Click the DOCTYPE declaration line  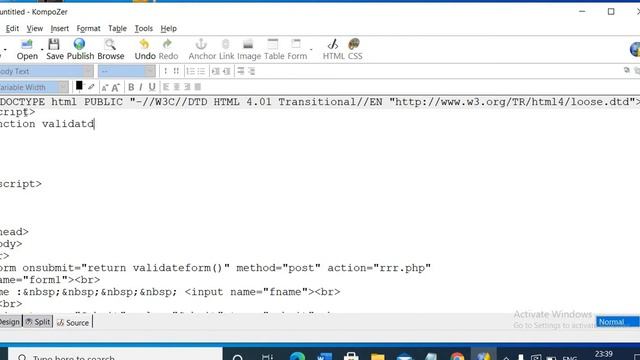(320, 102)
